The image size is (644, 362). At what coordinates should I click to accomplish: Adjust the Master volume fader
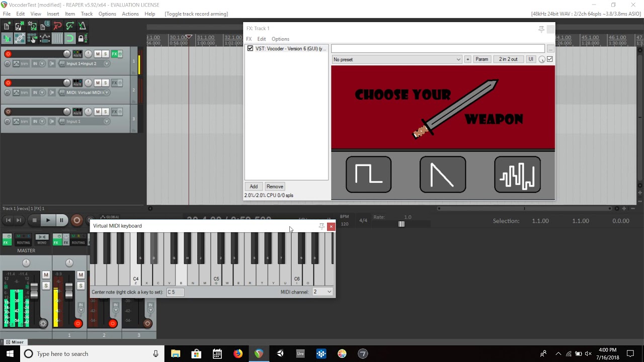[x=34, y=291]
